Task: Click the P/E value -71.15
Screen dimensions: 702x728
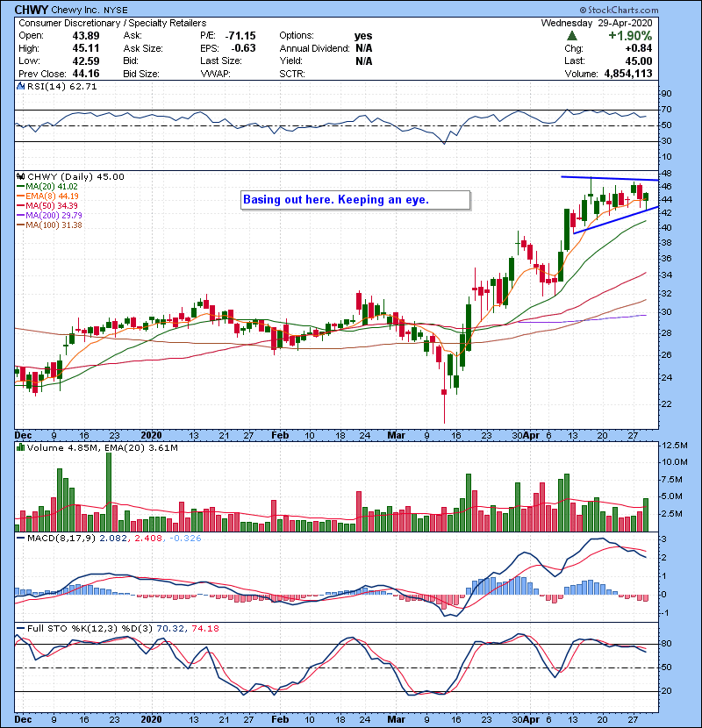Action: pos(240,36)
